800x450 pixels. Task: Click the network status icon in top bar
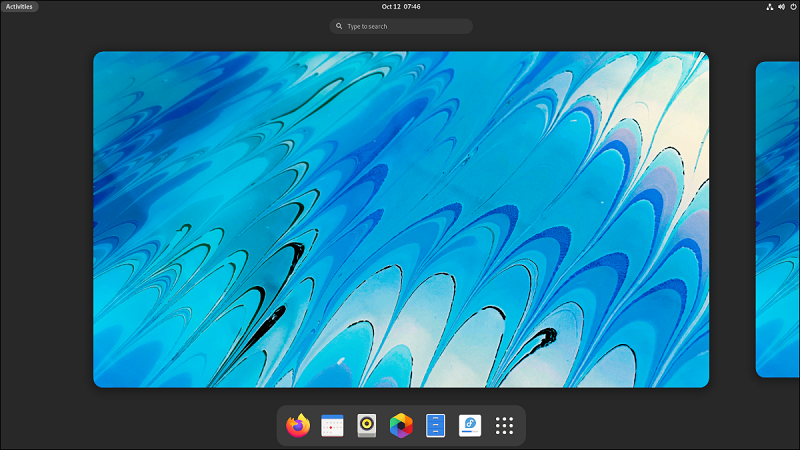tap(770, 7)
